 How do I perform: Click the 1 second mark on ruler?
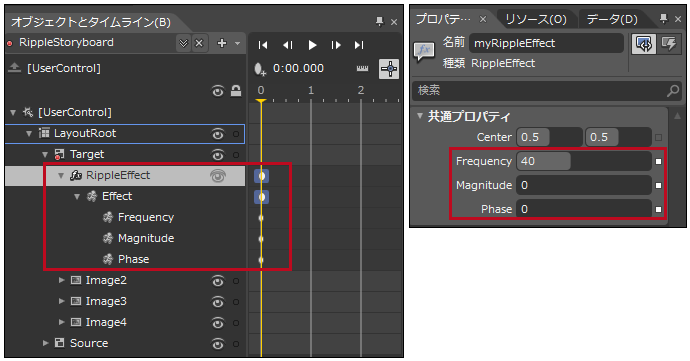click(311, 91)
